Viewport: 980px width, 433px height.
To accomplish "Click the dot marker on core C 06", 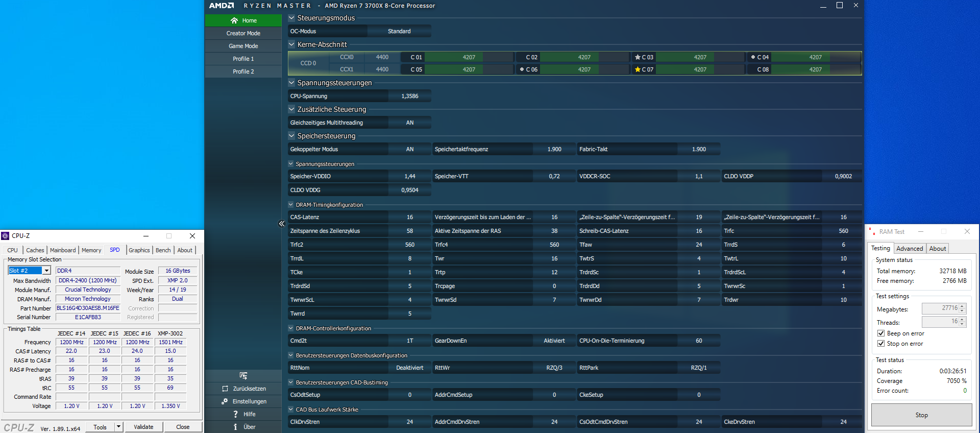I will coord(522,69).
